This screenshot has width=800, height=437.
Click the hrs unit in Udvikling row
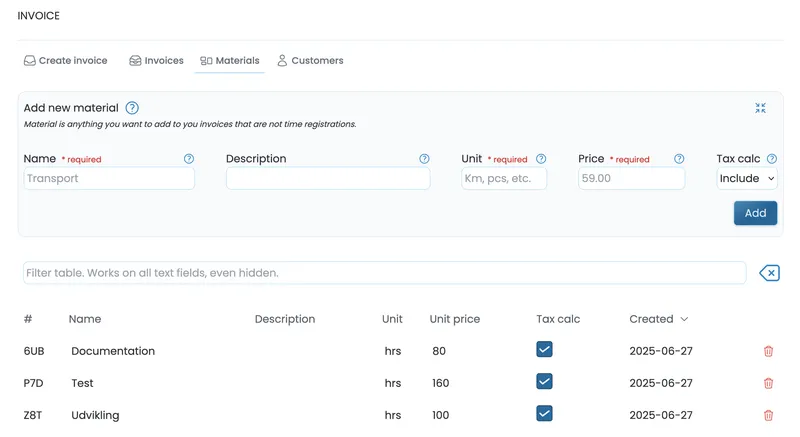click(x=393, y=415)
